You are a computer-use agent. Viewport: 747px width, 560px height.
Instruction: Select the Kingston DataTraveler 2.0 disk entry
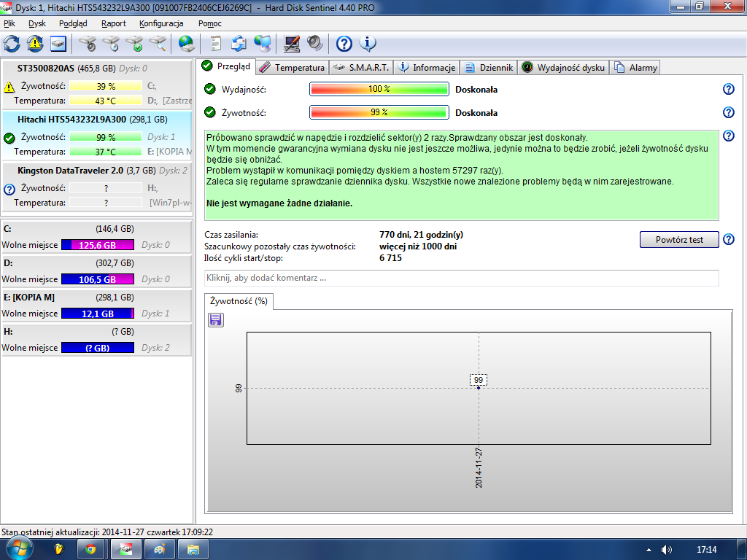pyautogui.click(x=97, y=186)
